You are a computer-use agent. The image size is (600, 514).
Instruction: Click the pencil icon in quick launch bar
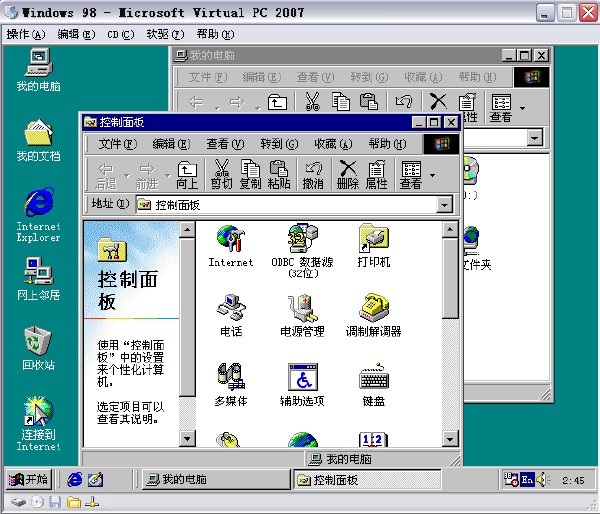coord(95,480)
